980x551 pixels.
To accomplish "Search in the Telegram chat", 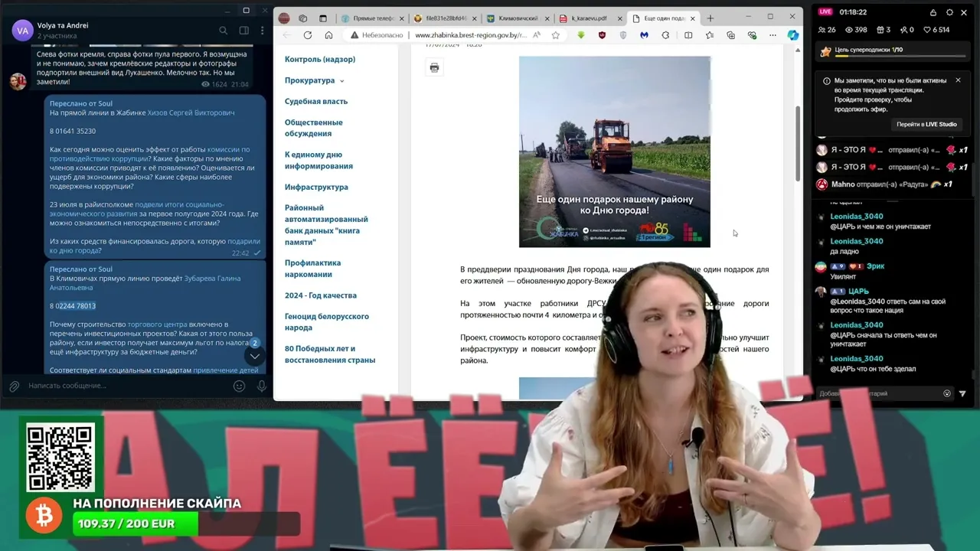I will pyautogui.click(x=223, y=31).
